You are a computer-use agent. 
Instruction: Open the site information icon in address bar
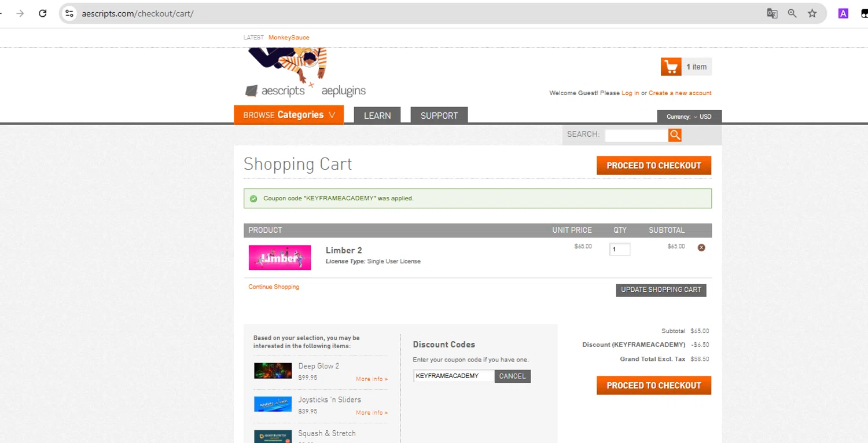pyautogui.click(x=69, y=13)
